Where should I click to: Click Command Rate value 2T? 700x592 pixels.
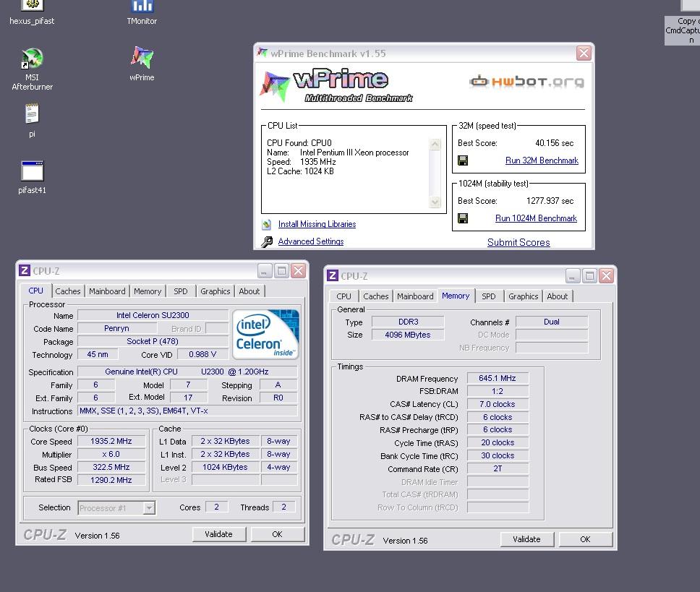click(x=498, y=469)
